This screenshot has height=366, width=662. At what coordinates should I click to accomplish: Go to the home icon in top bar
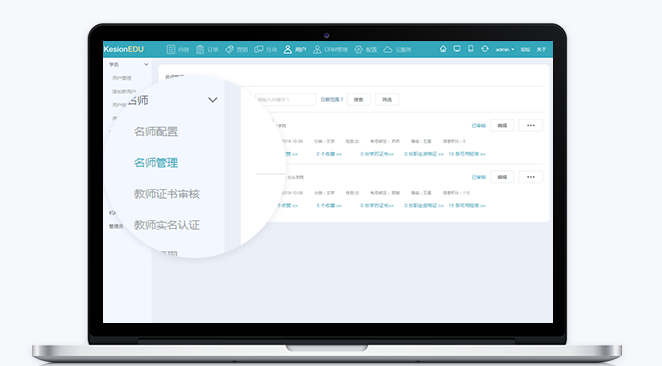tap(443, 49)
